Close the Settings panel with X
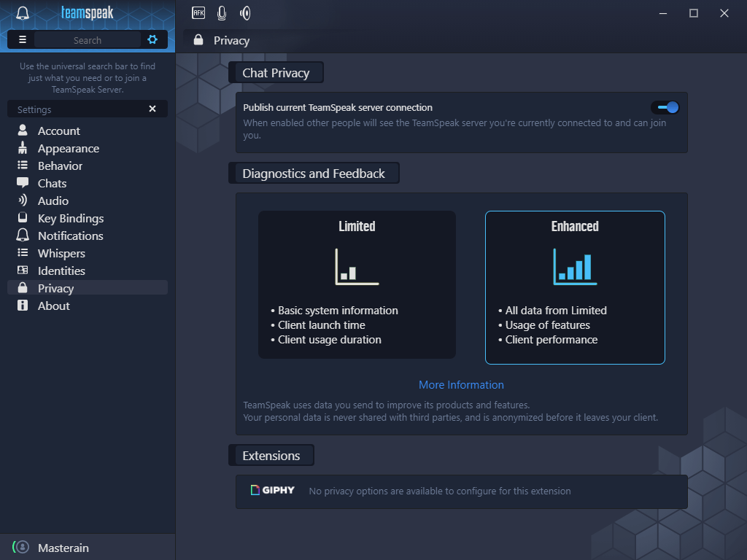 pyautogui.click(x=152, y=109)
